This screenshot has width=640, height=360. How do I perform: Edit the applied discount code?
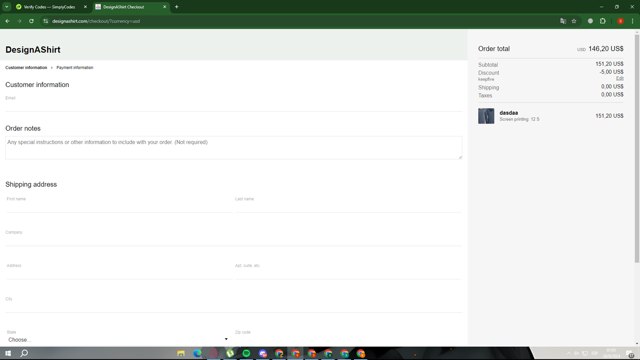pyautogui.click(x=620, y=79)
